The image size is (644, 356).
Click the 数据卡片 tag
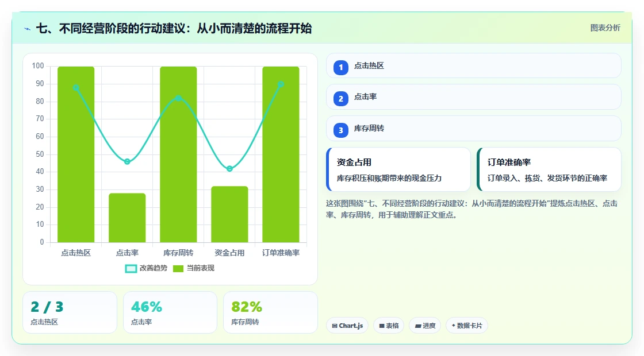466,326
